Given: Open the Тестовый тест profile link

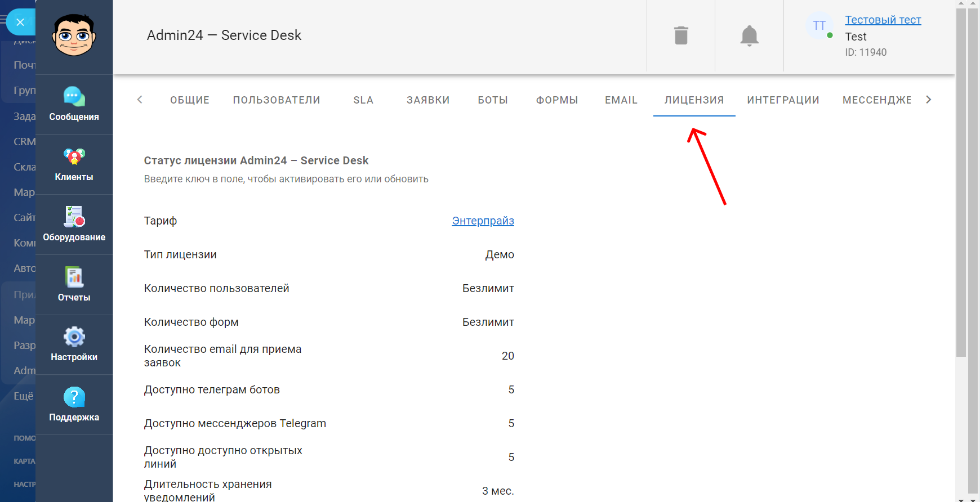Looking at the screenshot, I should (883, 20).
